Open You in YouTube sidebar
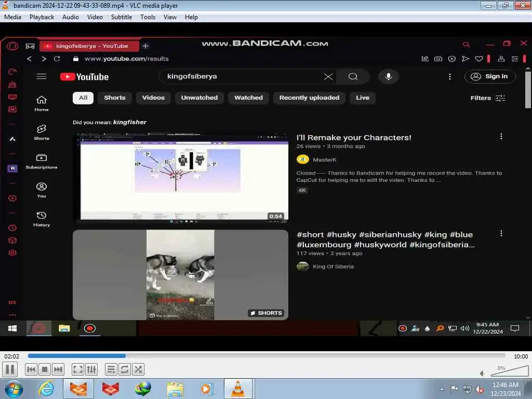 42,190
